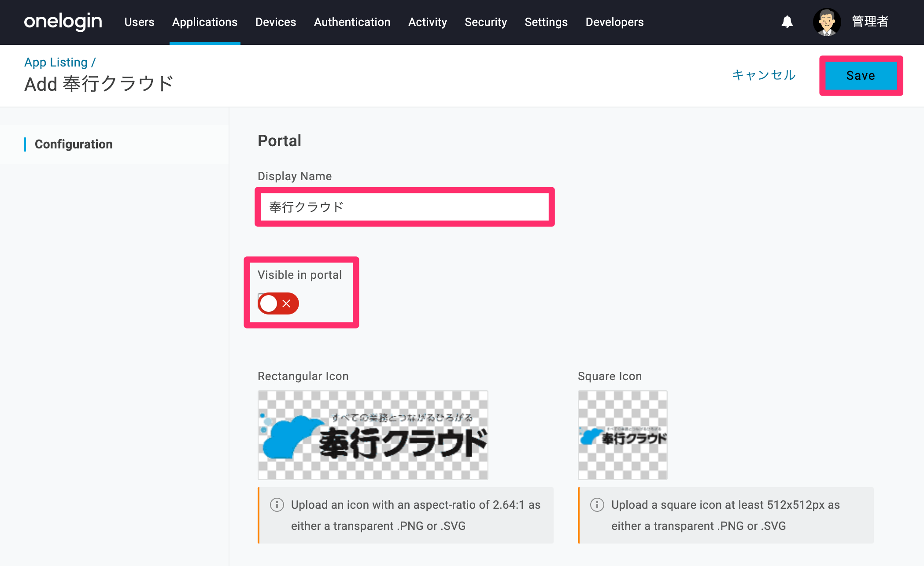This screenshot has width=924, height=566.
Task: Open the Applications menu
Action: tap(205, 22)
